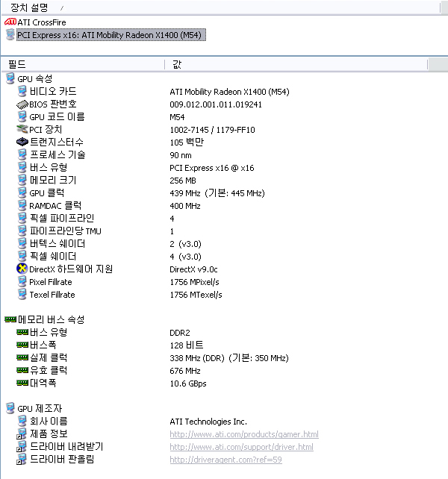Select the value 105 백만
448x479 pixels.
click(x=187, y=143)
